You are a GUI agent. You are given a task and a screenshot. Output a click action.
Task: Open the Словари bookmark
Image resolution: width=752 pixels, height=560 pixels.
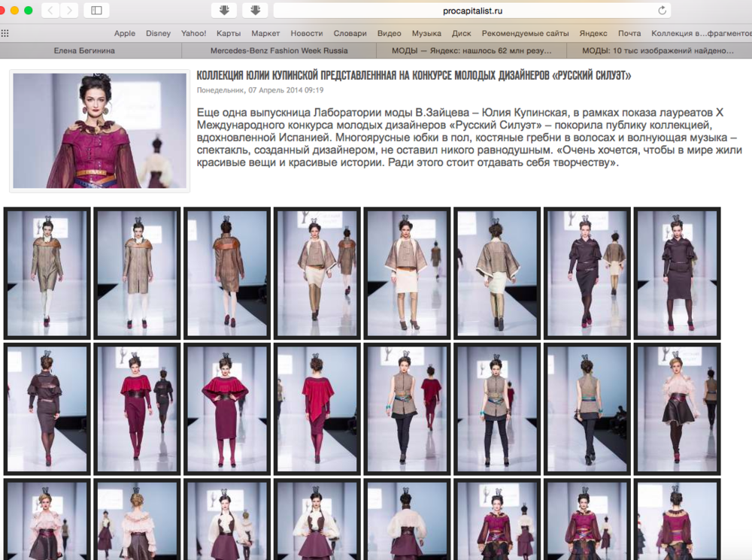coord(350,33)
